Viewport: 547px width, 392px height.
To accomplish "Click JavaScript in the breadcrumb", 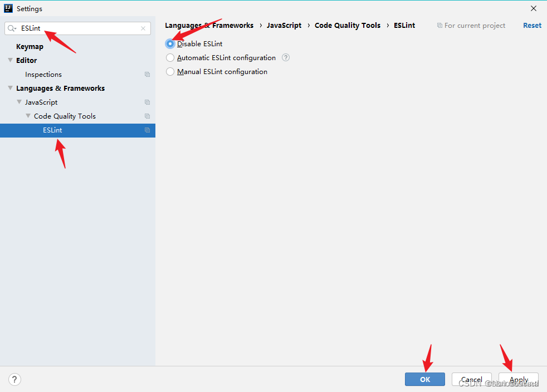I will [x=284, y=26].
